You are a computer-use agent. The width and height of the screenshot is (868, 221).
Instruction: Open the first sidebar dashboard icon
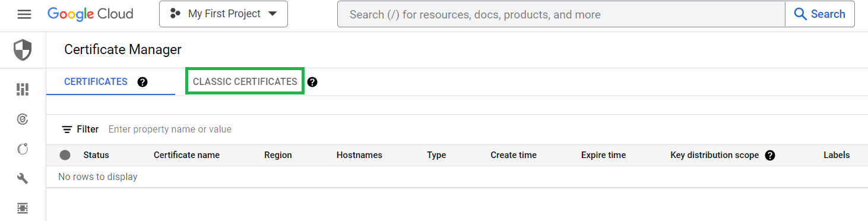pos(23,90)
